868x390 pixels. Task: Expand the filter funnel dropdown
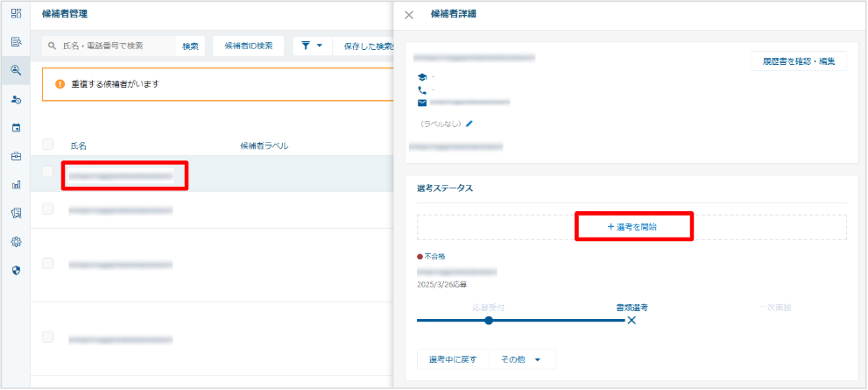312,46
